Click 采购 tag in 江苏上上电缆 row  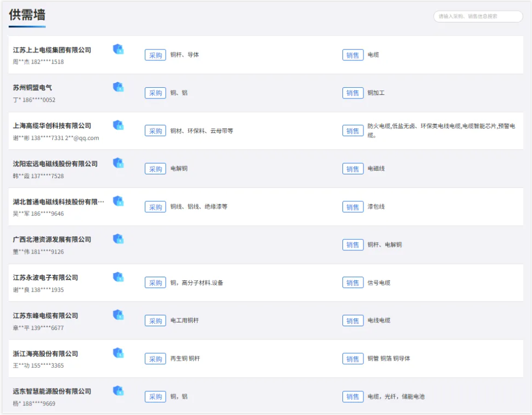[x=156, y=55]
